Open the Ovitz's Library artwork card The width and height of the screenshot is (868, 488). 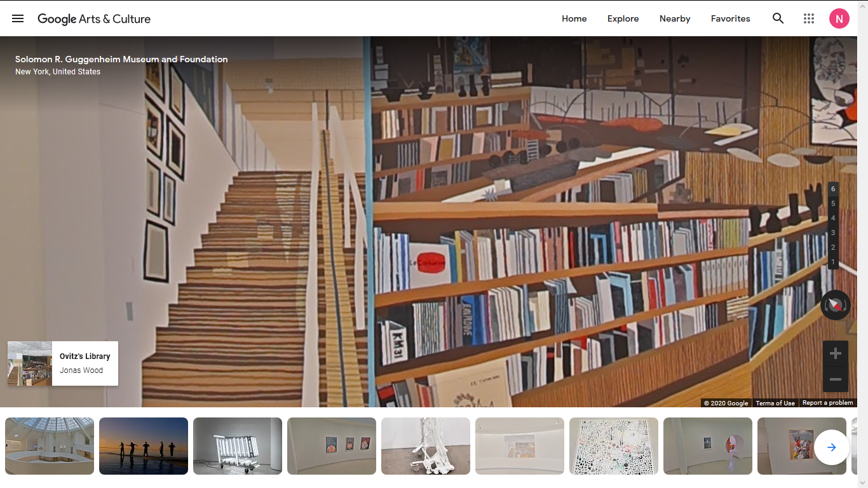click(63, 363)
